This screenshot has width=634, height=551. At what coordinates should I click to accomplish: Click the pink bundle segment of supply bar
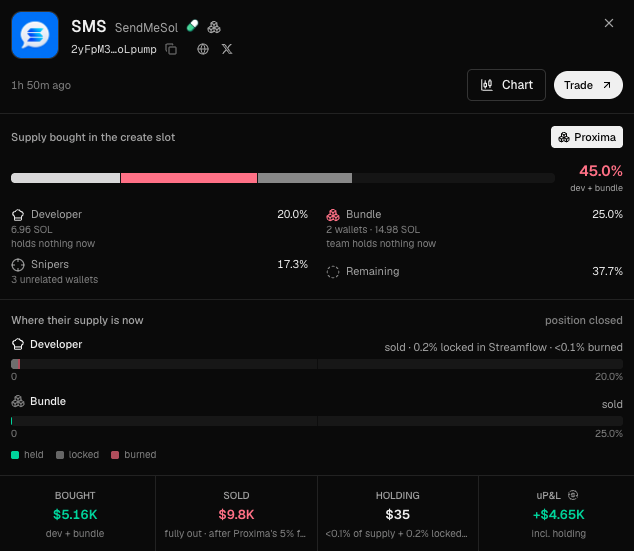[189, 178]
